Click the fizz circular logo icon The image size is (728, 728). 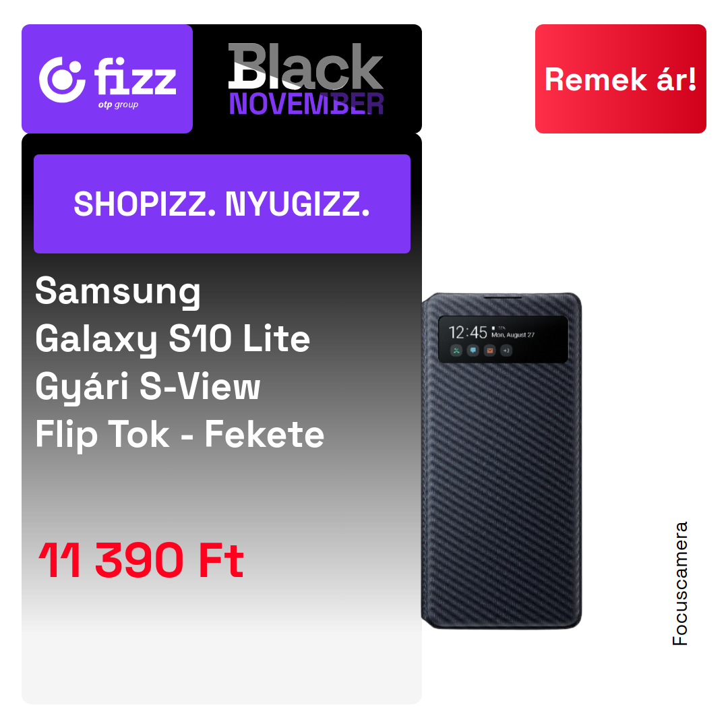click(62, 80)
